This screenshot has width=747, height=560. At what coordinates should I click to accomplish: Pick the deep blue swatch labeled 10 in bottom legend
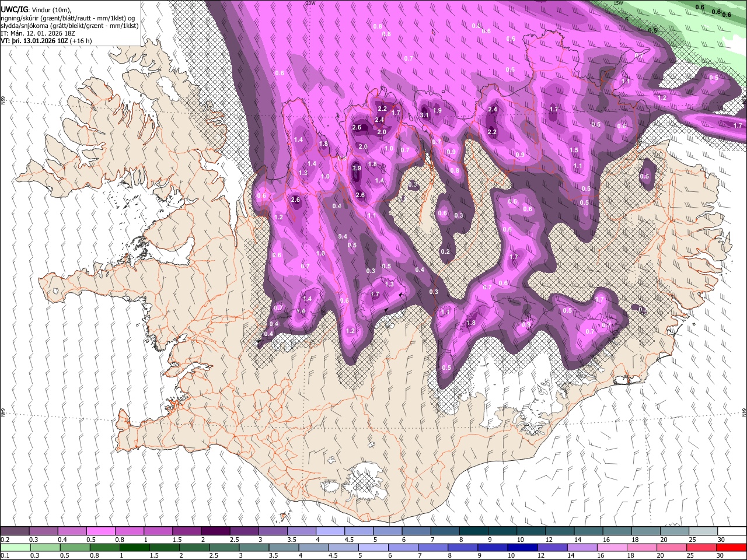[522, 547]
